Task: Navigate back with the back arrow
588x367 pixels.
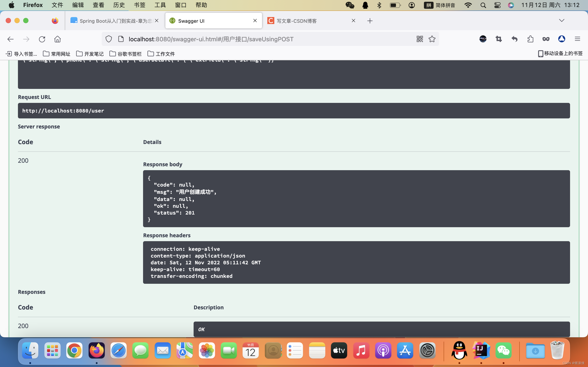Action: [10, 39]
